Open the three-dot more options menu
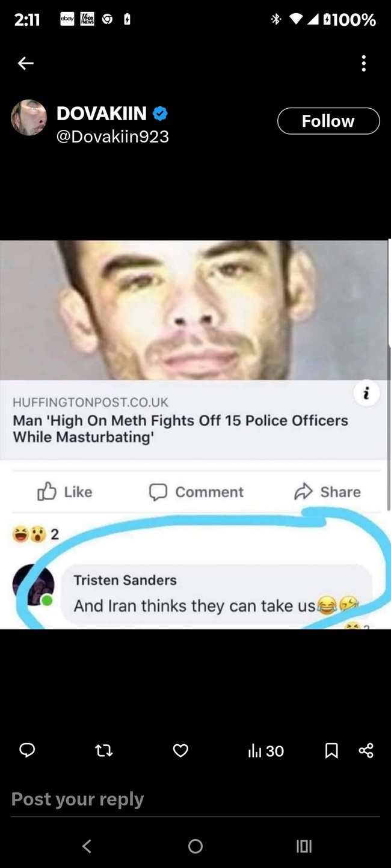The width and height of the screenshot is (391, 868). [363, 63]
